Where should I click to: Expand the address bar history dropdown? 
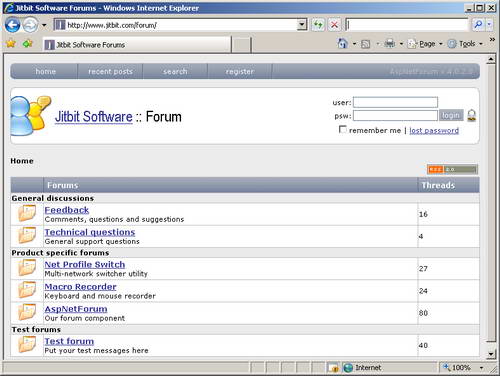tap(302, 25)
